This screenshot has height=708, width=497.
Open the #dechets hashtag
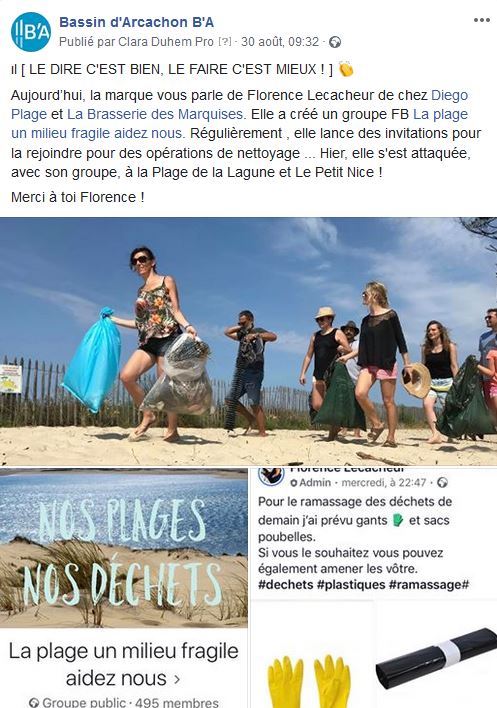click(x=285, y=585)
